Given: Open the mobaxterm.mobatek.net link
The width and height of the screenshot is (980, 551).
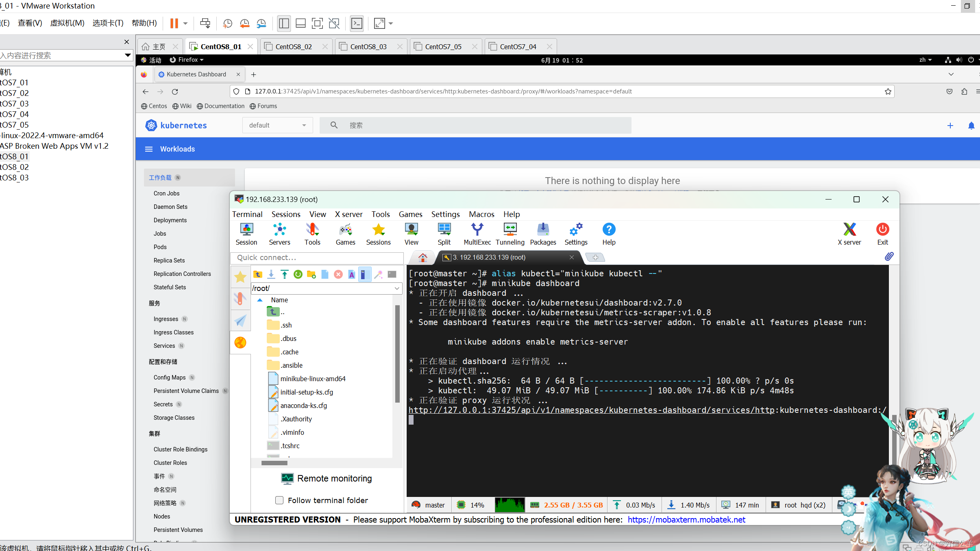Looking at the screenshot, I should (686, 520).
